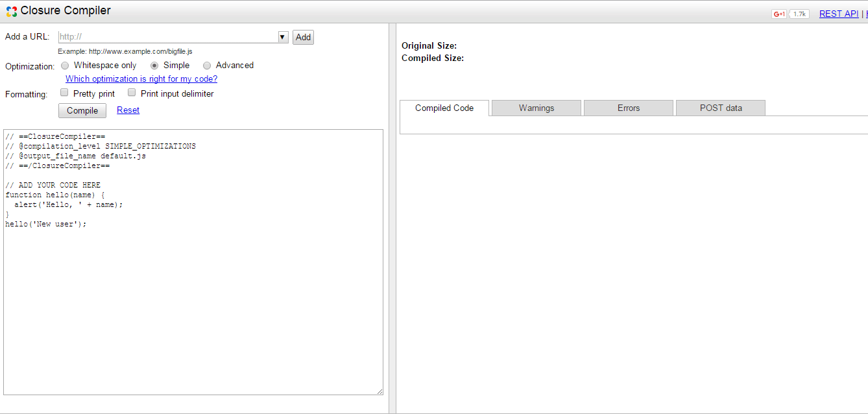The height and width of the screenshot is (414, 868).
Task: Click the Compile button
Action: (82, 110)
